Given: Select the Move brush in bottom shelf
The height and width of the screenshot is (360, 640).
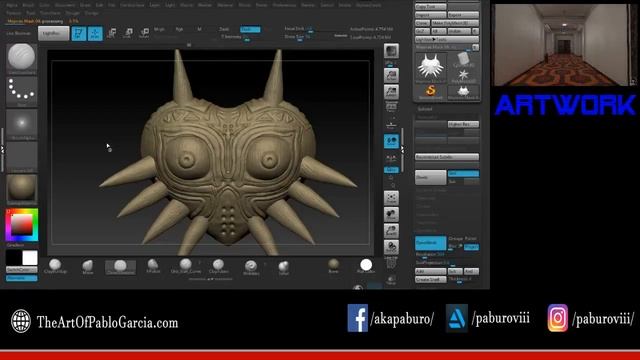Looking at the screenshot, I should [88, 267].
